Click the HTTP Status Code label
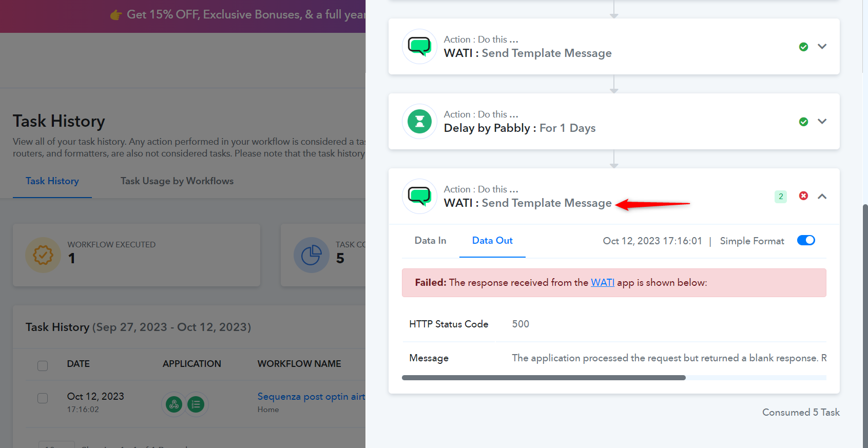This screenshot has width=868, height=448. 449,324
